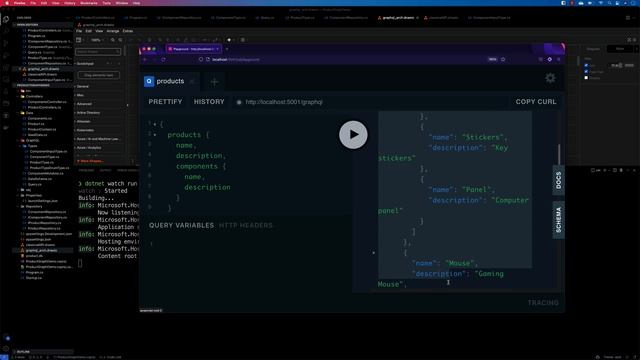This screenshot has width=640, height=360.
Task: Toggle draw.io sidebar view icon
Action: (x=80, y=40)
